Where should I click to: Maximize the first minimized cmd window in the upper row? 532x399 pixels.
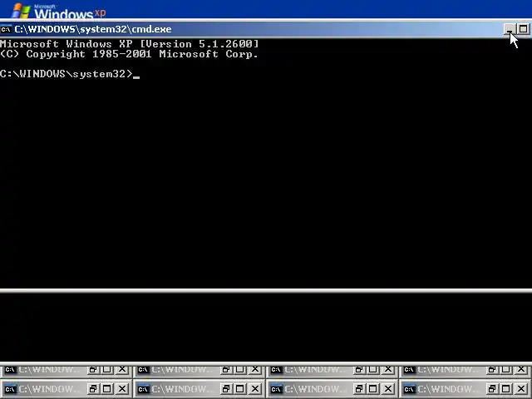107,370
